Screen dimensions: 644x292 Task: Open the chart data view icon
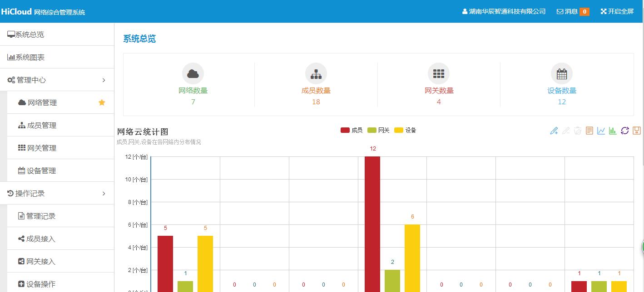pyautogui.click(x=589, y=131)
